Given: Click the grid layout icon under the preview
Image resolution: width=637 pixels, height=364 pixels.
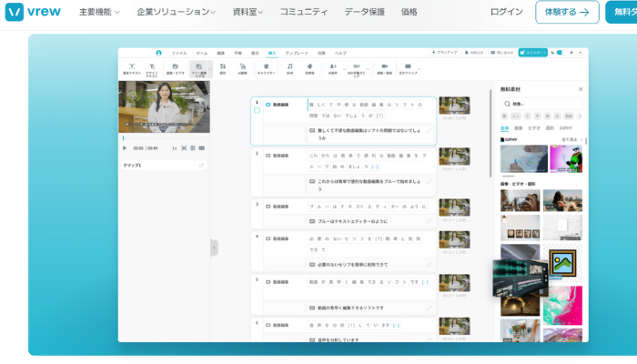Looking at the screenshot, I should point(193,148).
